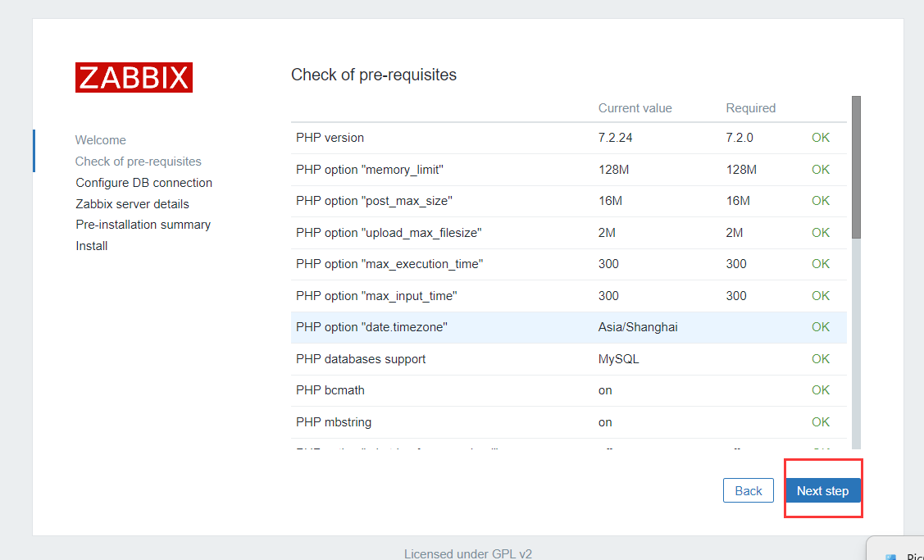This screenshot has height=560, width=924.
Task: Click OK status in max_execution_time row
Action: [820, 264]
